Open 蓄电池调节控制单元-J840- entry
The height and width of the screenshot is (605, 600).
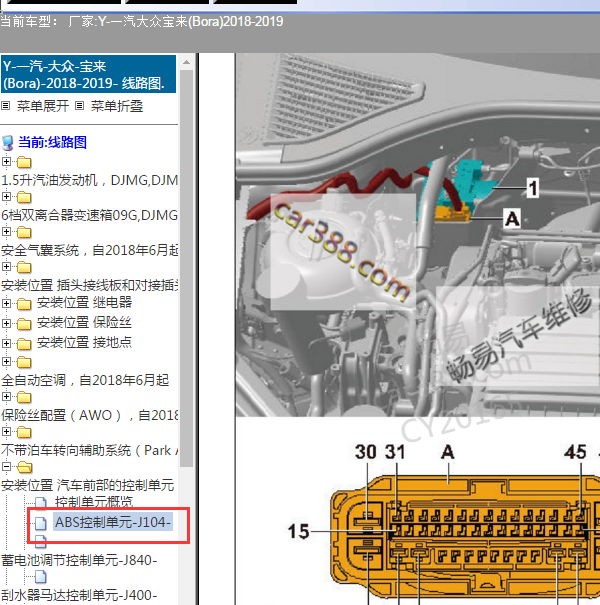pos(79,560)
